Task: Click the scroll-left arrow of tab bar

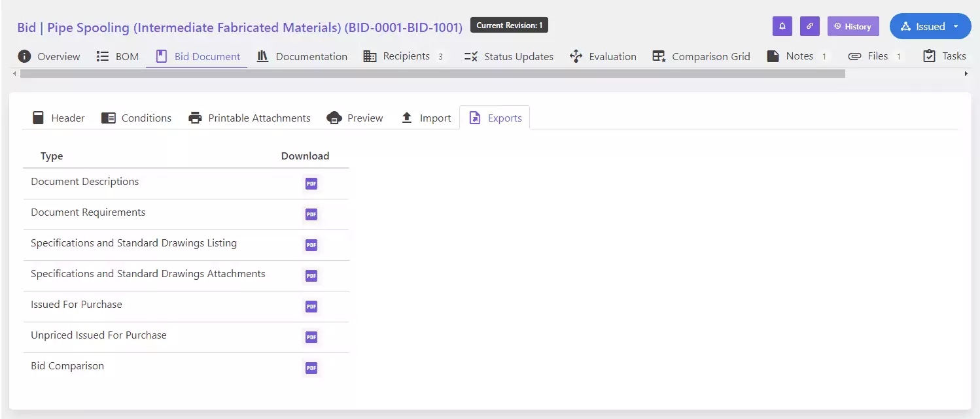Action: coord(14,74)
